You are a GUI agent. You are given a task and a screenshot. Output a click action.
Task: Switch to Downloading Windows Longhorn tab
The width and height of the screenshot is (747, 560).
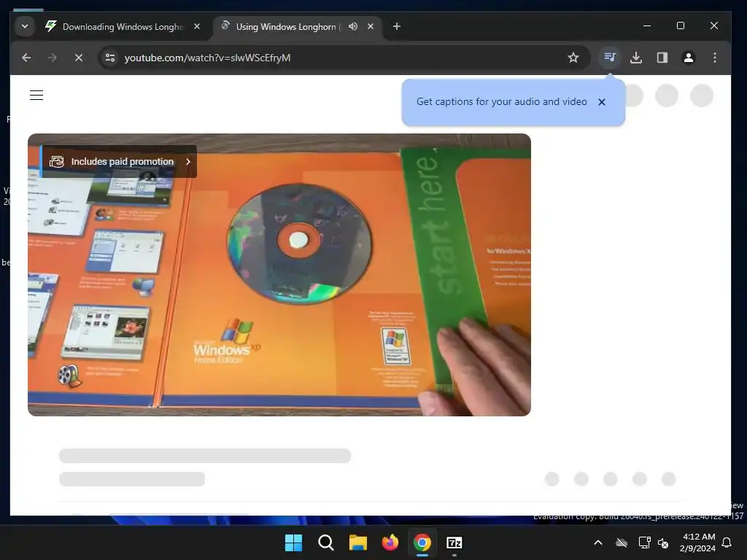coord(123,27)
